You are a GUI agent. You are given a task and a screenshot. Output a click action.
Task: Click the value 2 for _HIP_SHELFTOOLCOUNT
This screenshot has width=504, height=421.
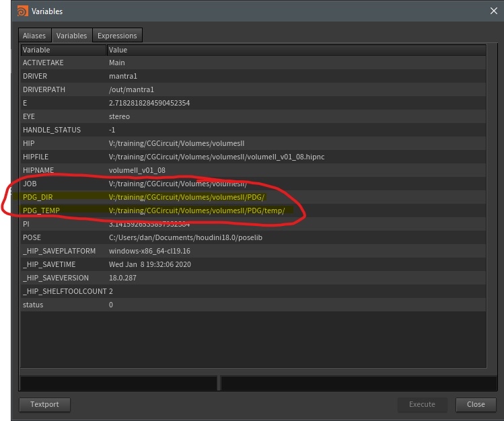pos(111,292)
